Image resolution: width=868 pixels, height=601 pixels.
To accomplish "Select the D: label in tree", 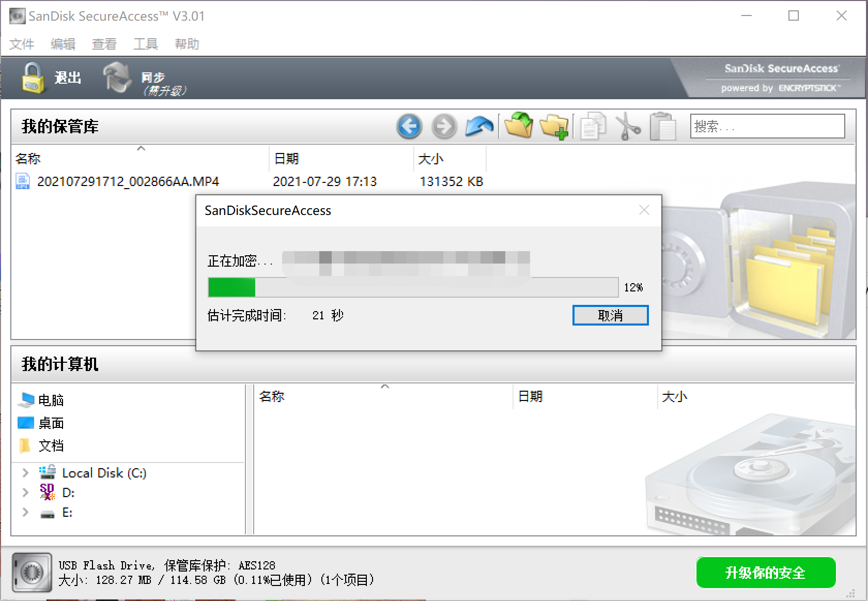I will pos(68,492).
